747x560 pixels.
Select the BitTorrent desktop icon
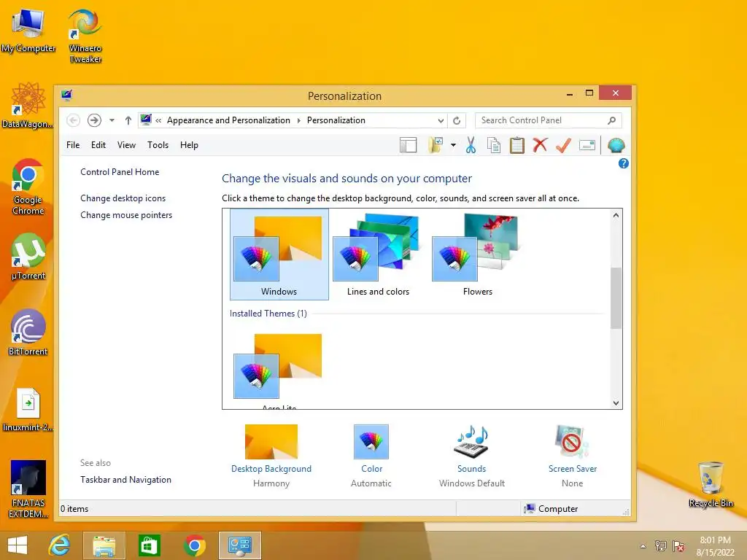pyautogui.click(x=28, y=332)
